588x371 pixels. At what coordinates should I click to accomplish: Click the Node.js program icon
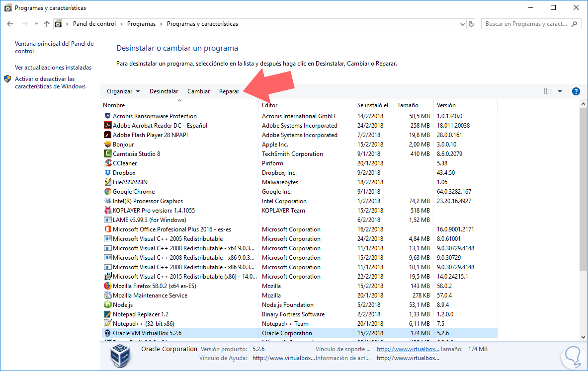(x=108, y=304)
